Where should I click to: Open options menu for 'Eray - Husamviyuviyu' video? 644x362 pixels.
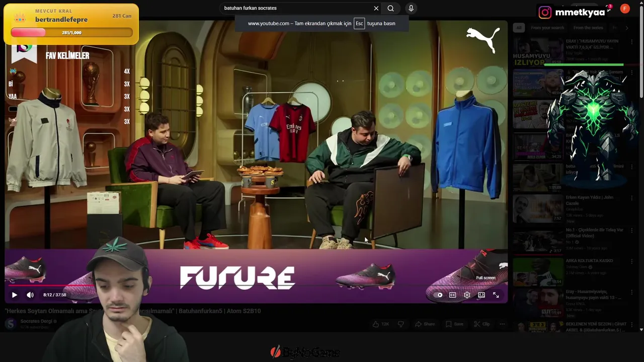[632, 293]
